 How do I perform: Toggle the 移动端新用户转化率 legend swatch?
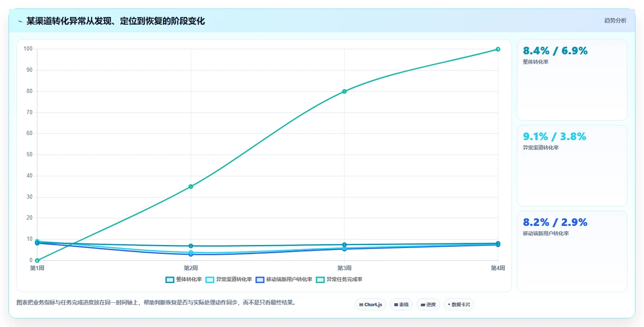(260, 279)
